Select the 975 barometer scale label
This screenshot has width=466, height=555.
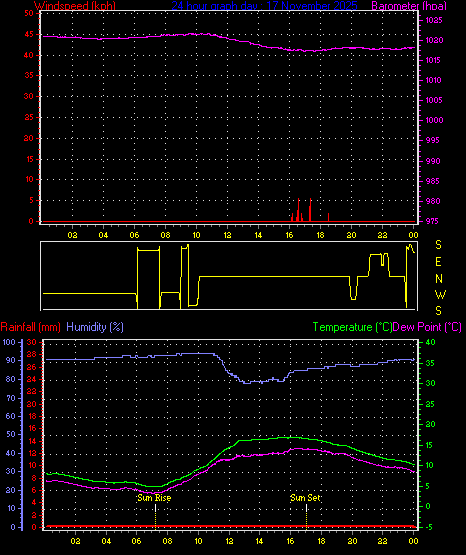pyautogui.click(x=433, y=221)
